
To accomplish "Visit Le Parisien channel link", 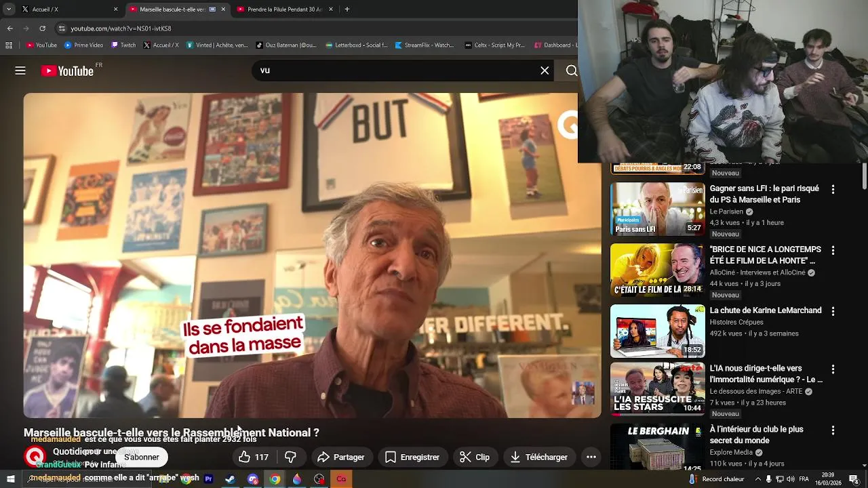I will click(x=726, y=211).
